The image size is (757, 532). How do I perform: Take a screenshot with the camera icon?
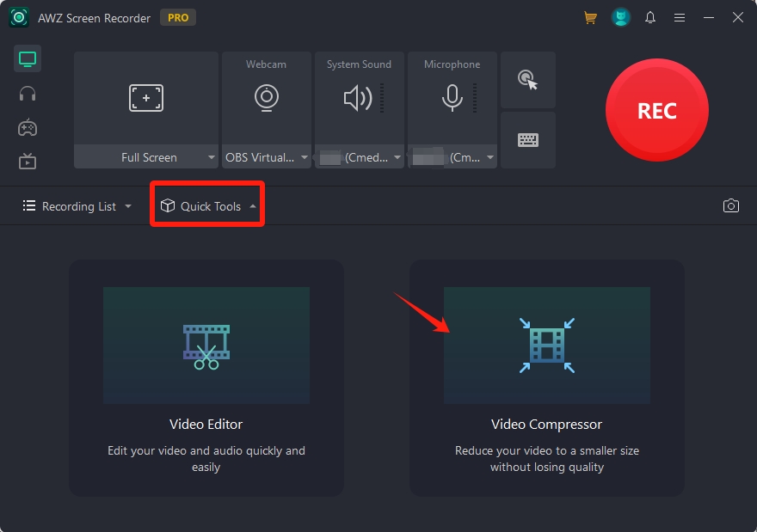pyautogui.click(x=730, y=206)
